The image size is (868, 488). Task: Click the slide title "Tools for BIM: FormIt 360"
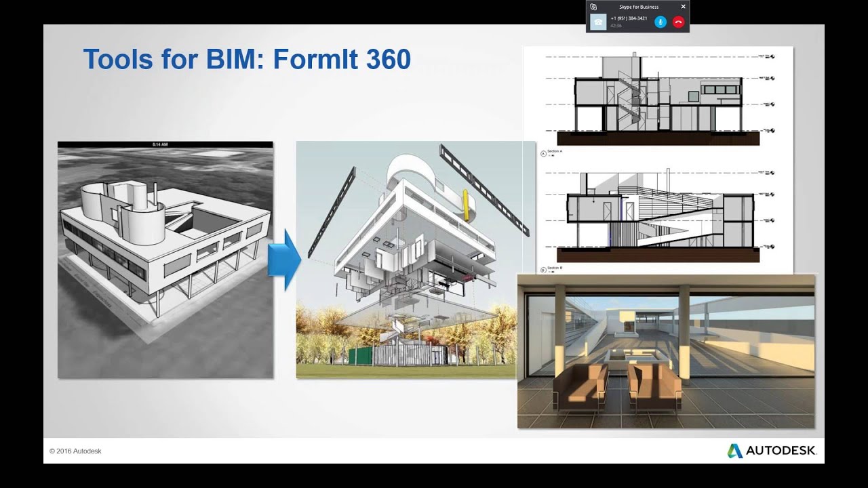click(x=247, y=60)
